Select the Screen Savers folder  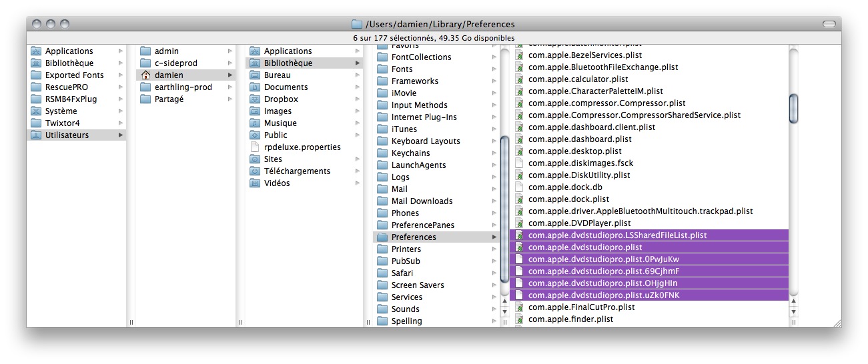(x=417, y=285)
